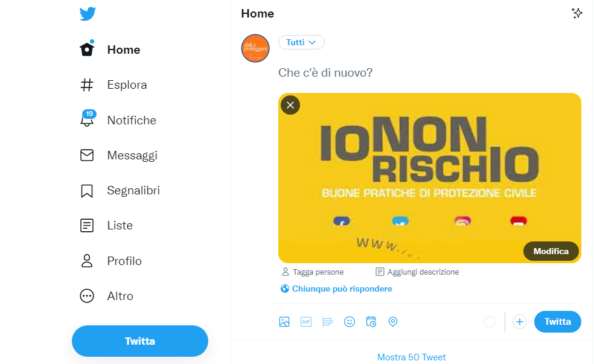This screenshot has height=364, width=594.
Task: Click Tagga persone under the image
Action: tap(313, 272)
